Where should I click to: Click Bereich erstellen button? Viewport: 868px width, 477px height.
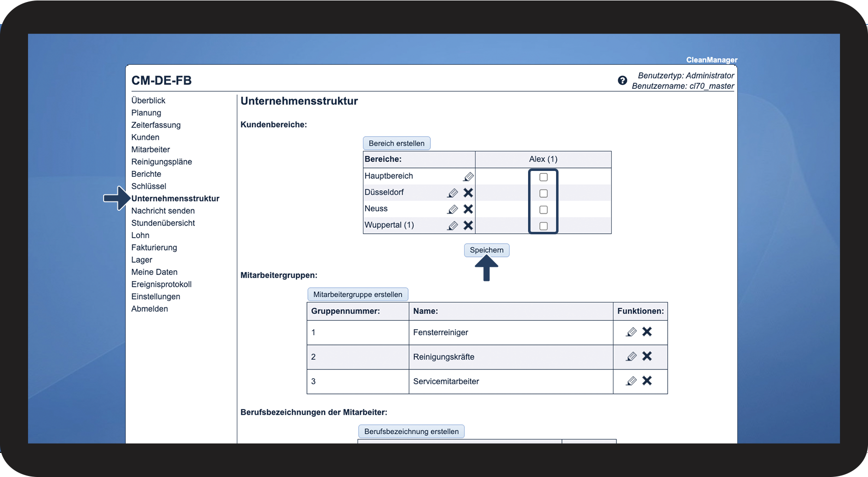click(x=396, y=143)
